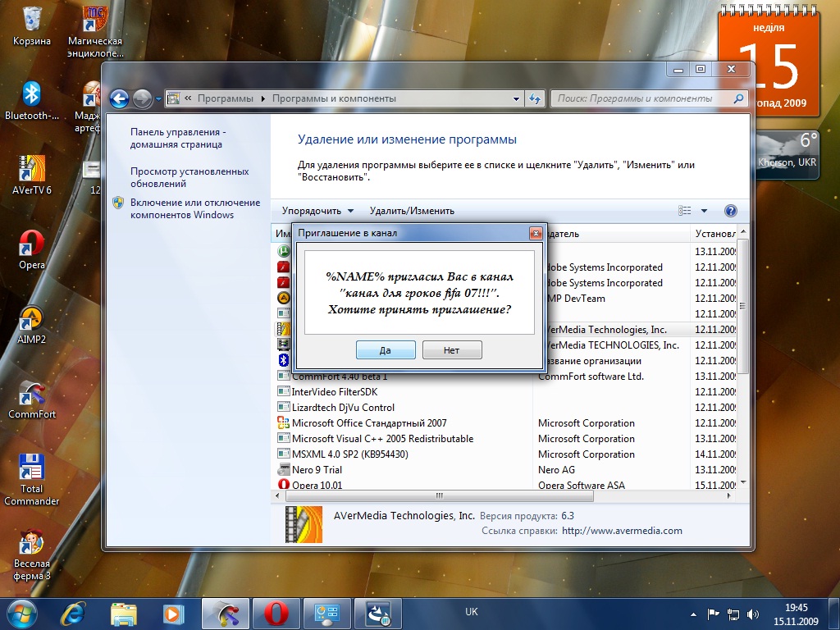Open Просмотр установленных обновлений link
Image resolution: width=840 pixels, height=630 pixels.
[x=189, y=177]
